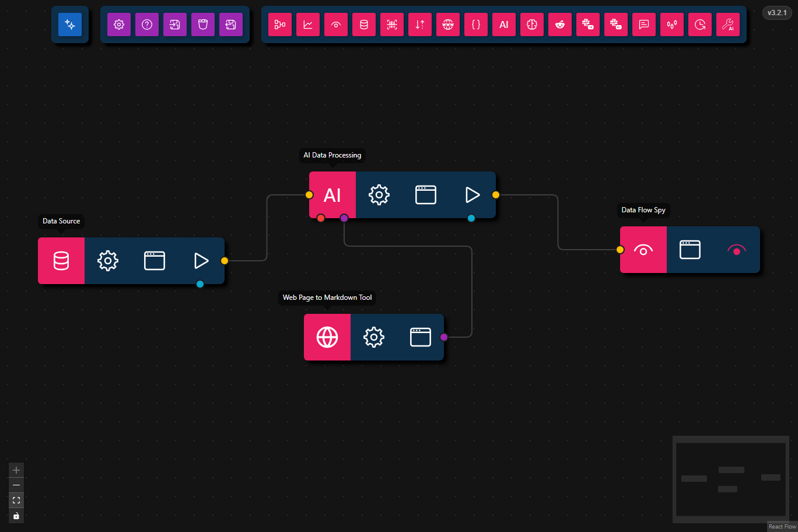Zoom out with the minus control
Screen dimensions: 798x532
(16, 485)
